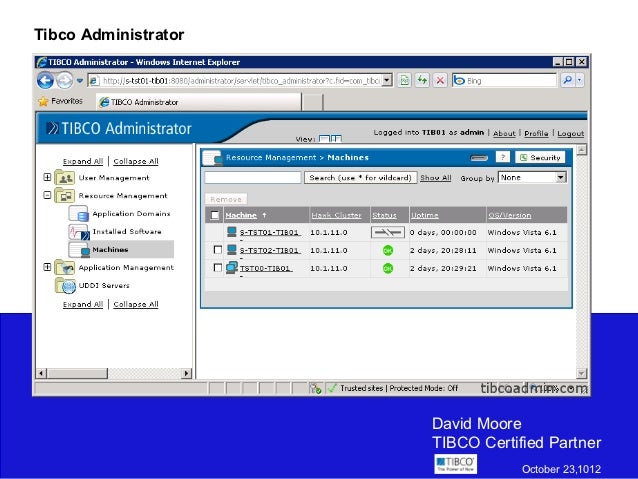
Task: Click the Machines tree icon
Action: coord(79,249)
